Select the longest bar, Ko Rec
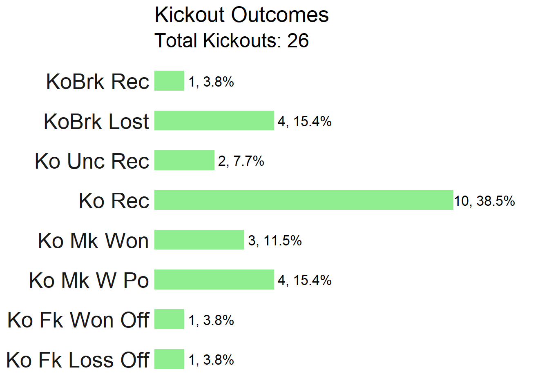Image resolution: width=549 pixels, height=392 pixels. [304, 200]
